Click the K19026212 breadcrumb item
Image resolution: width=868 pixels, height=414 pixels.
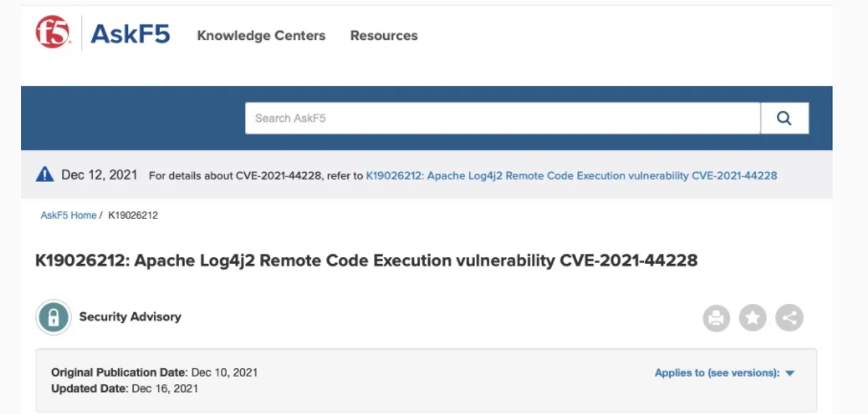click(133, 215)
